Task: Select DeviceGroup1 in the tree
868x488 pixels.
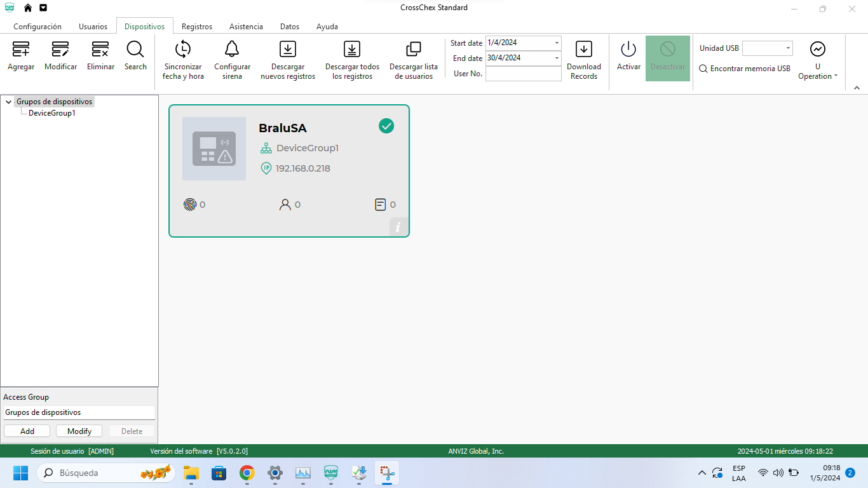Action: tap(52, 113)
